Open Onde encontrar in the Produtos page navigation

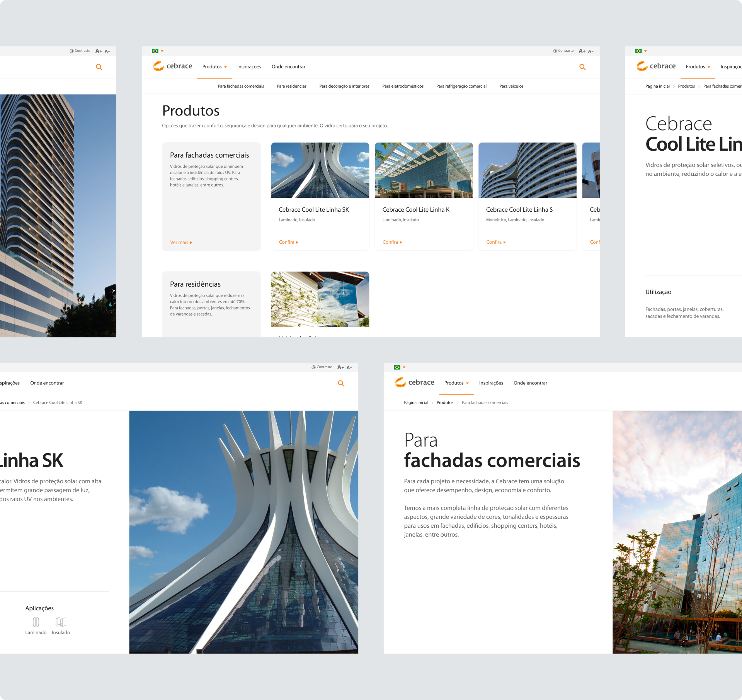coord(288,67)
